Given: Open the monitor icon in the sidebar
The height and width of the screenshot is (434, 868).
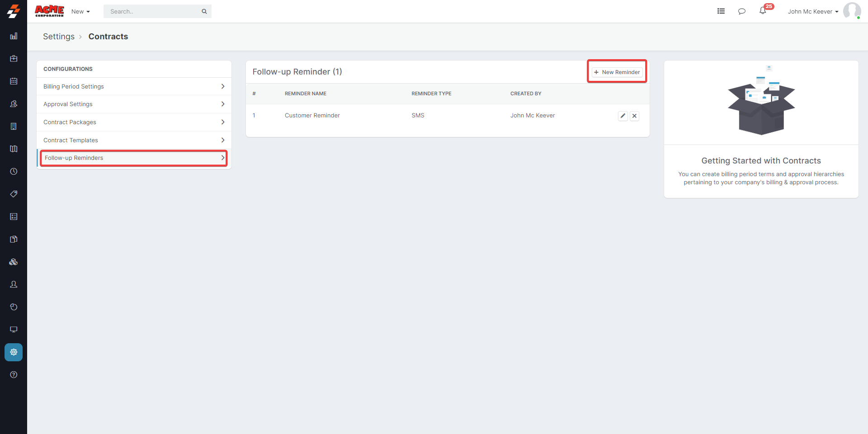Looking at the screenshot, I should click(14, 330).
